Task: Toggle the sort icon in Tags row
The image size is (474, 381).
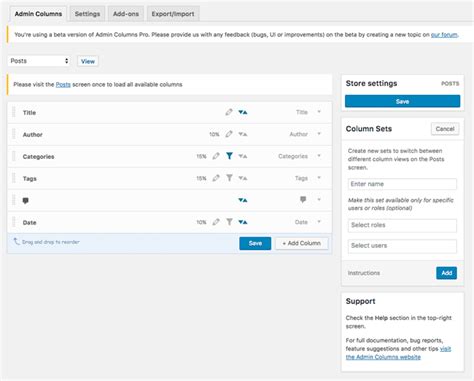Action: 243,178
